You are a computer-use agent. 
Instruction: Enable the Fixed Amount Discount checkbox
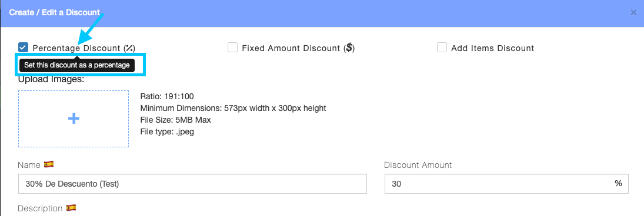click(233, 48)
